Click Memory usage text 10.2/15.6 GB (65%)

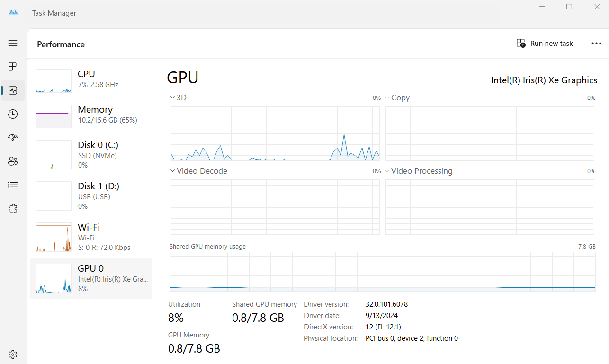[x=107, y=120]
